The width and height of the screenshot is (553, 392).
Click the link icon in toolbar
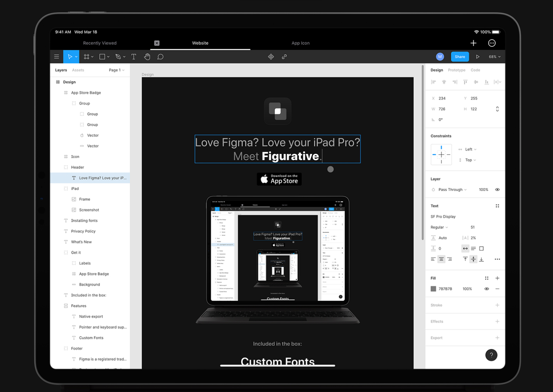click(x=284, y=57)
